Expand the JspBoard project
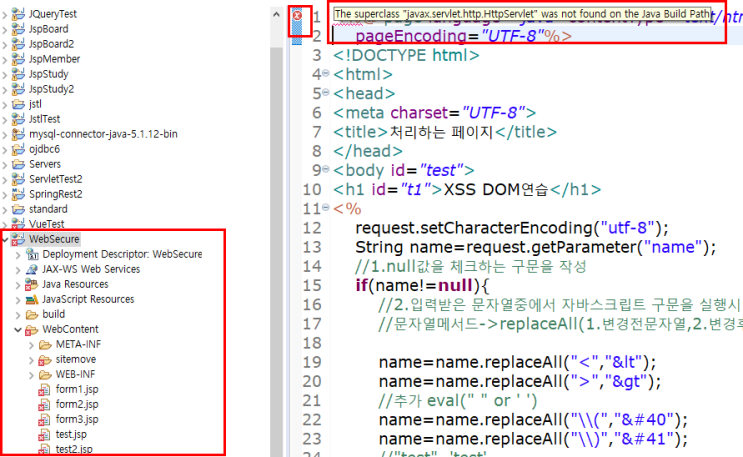The width and height of the screenshot is (743, 457). [5, 30]
